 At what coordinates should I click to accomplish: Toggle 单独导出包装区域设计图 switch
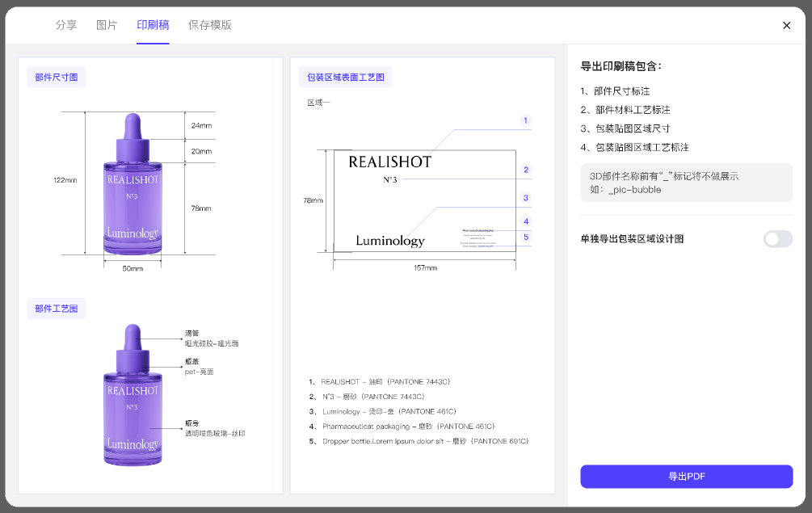click(778, 239)
